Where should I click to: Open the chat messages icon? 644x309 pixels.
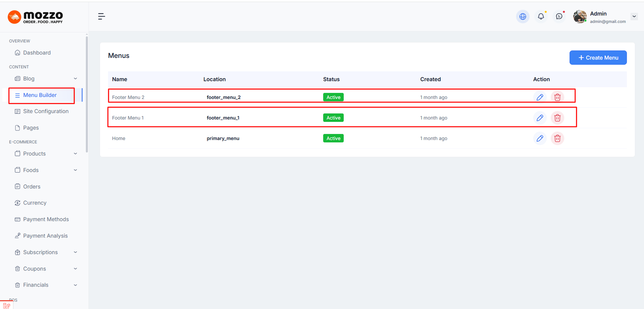(559, 16)
